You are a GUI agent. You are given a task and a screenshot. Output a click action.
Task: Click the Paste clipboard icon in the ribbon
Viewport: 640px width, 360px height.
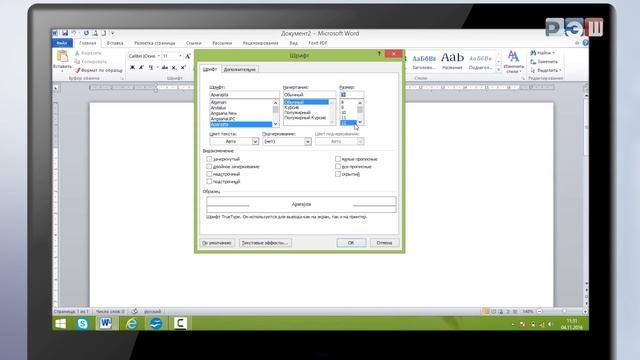[62, 57]
